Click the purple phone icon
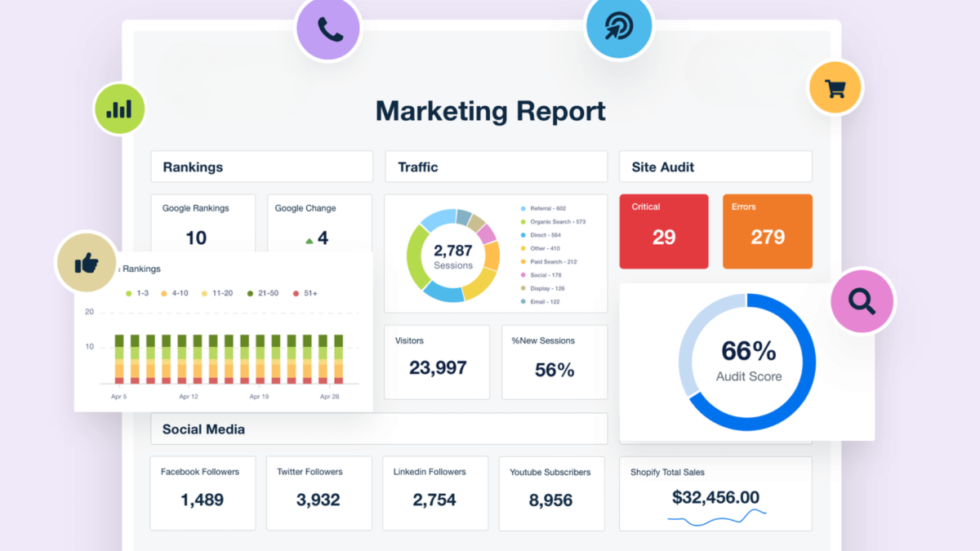 pyautogui.click(x=329, y=29)
